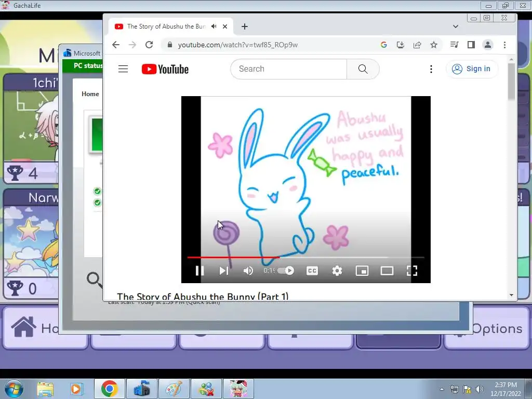Click the page vertical scrollbar thumb
The image size is (532, 399).
(x=511, y=82)
